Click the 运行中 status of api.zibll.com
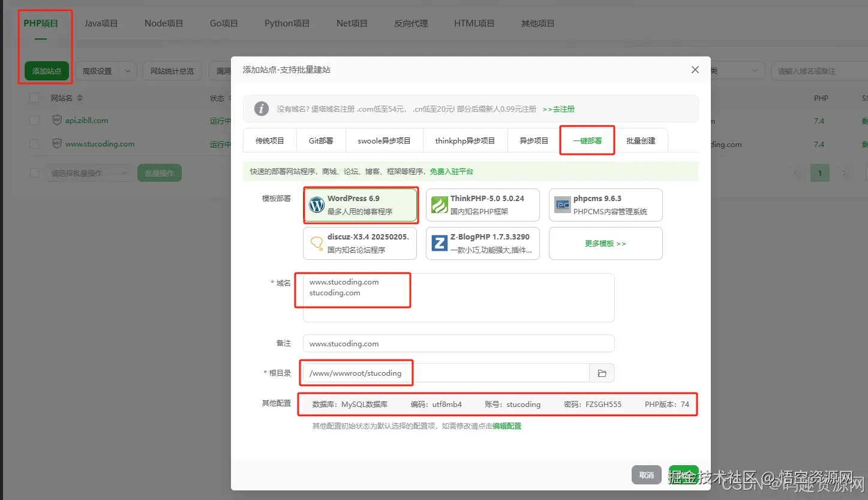868x500 pixels. pos(220,121)
